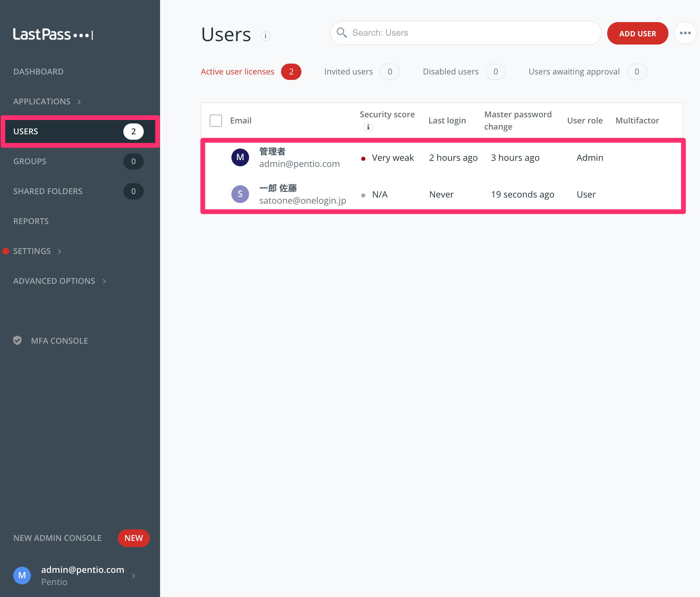
Task: Click the gray N/A status dot
Action: tap(363, 195)
